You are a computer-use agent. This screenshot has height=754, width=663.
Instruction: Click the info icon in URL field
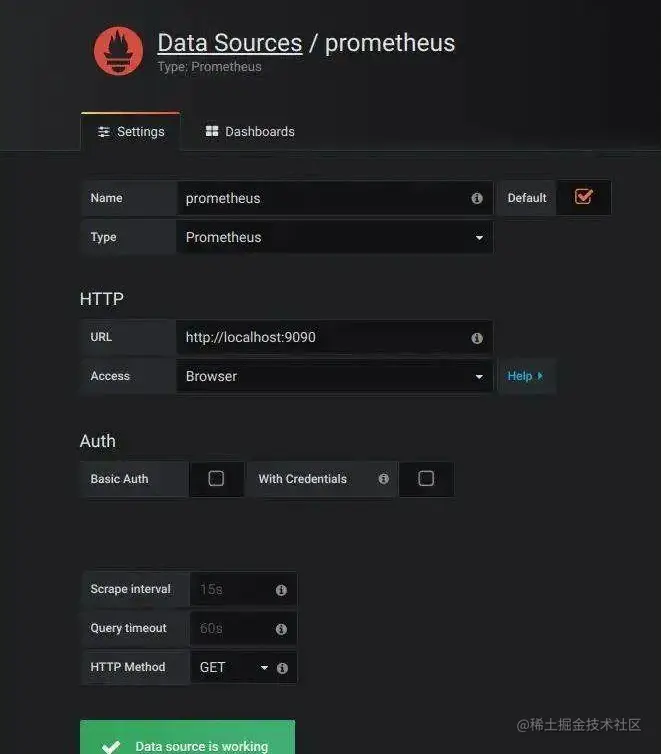coord(476,338)
